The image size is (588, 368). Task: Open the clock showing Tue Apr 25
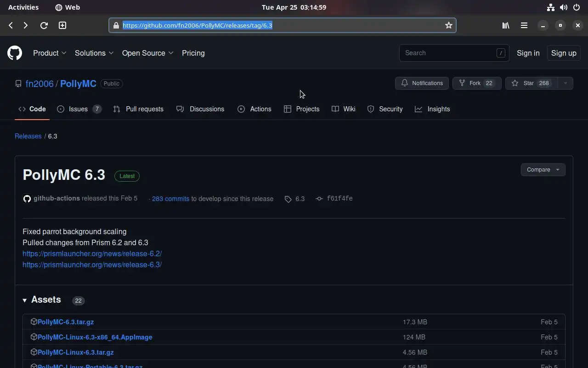pyautogui.click(x=294, y=7)
